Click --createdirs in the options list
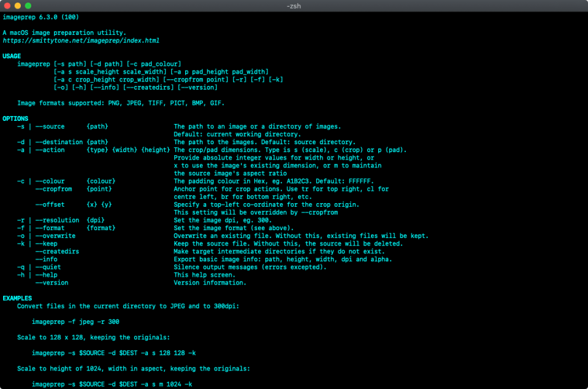The image size is (588, 389). (57, 252)
